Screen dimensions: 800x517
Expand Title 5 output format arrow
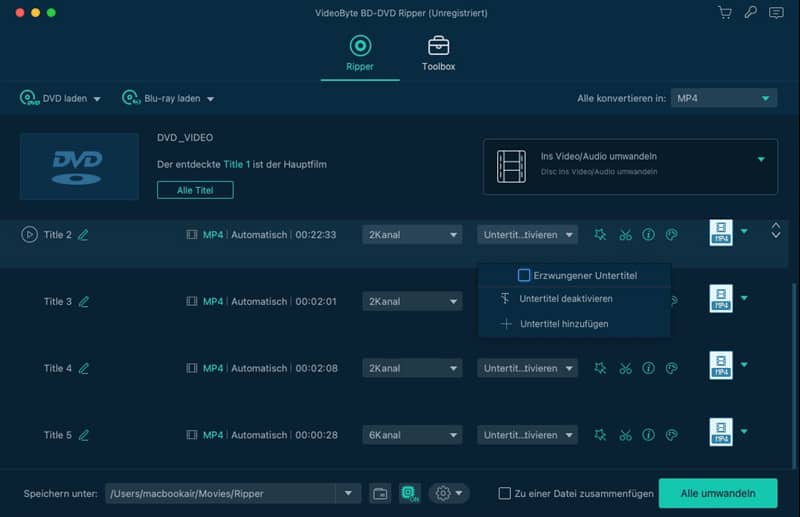click(x=744, y=431)
